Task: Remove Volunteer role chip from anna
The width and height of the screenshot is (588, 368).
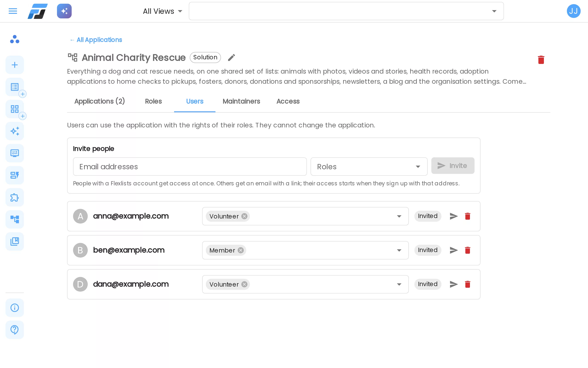Action: click(x=244, y=216)
